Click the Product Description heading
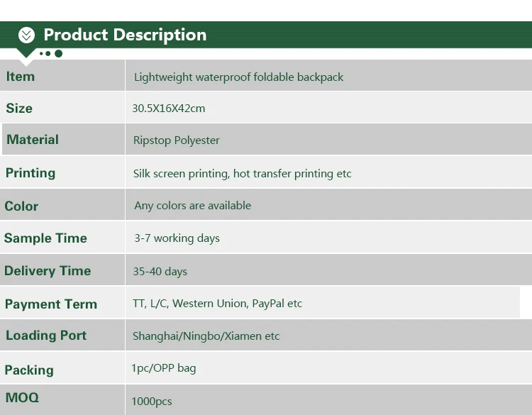The image size is (532, 415). click(x=125, y=35)
